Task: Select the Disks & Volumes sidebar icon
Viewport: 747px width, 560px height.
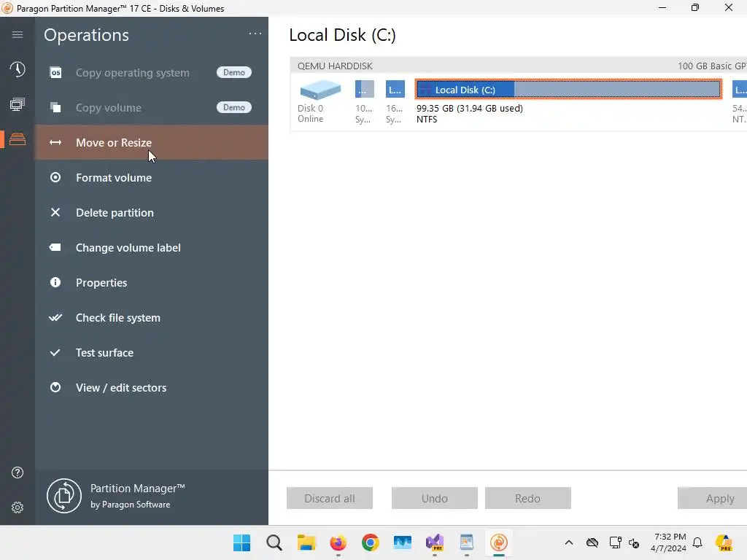Action: click(x=18, y=139)
